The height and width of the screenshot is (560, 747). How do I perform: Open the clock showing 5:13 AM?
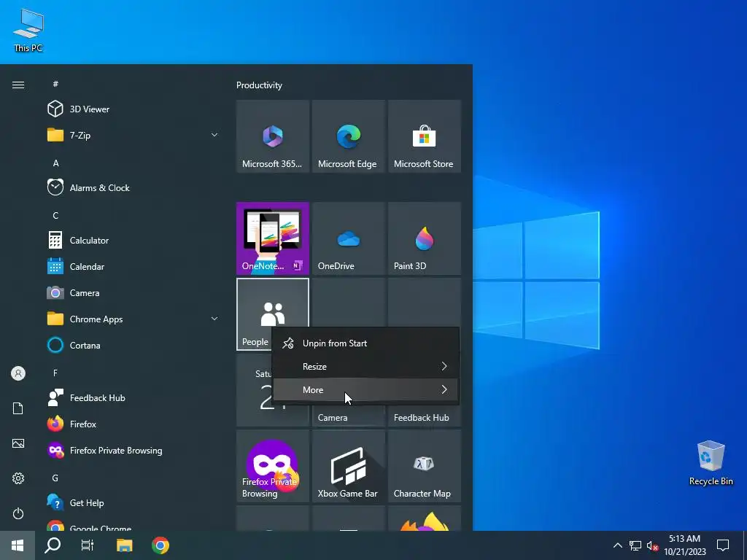pos(684,545)
